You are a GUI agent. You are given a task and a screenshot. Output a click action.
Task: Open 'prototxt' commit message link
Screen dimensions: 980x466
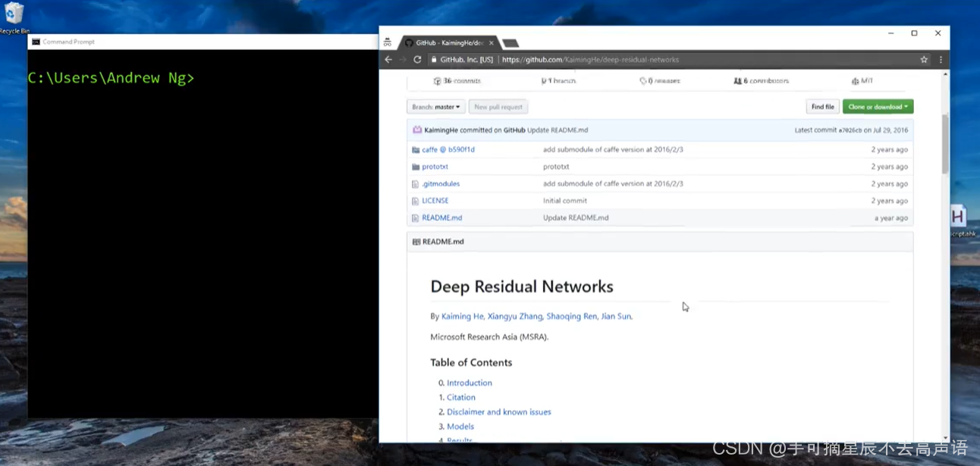[x=556, y=167]
